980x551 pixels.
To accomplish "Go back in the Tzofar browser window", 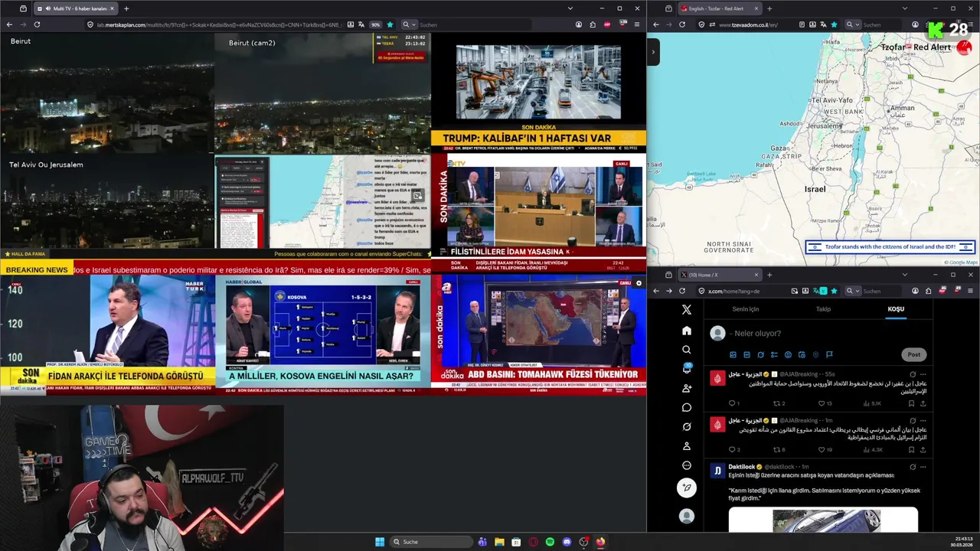I will [656, 24].
